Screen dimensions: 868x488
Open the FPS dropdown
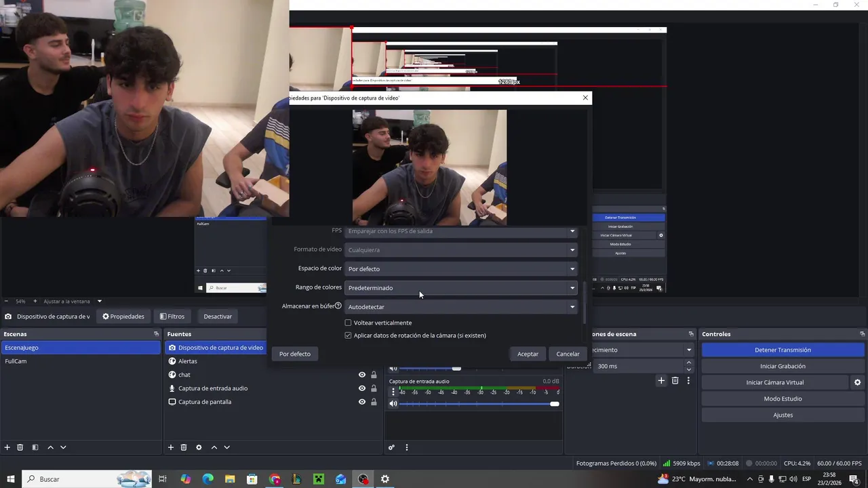coord(462,231)
